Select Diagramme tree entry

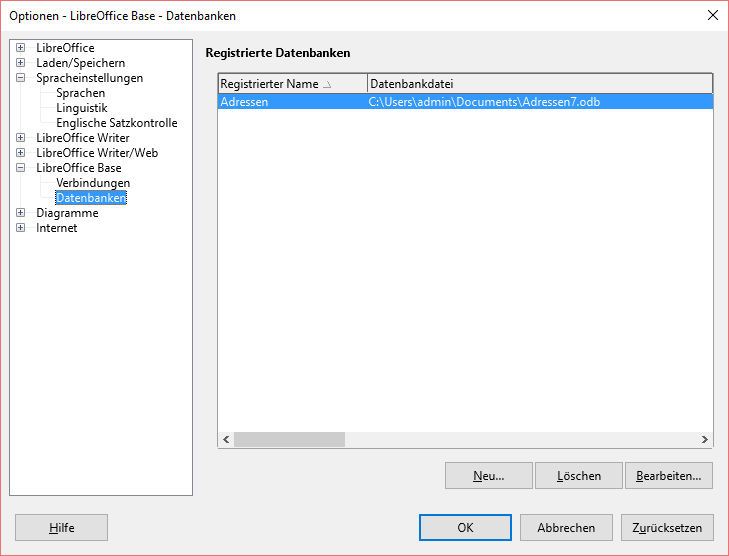coord(67,213)
